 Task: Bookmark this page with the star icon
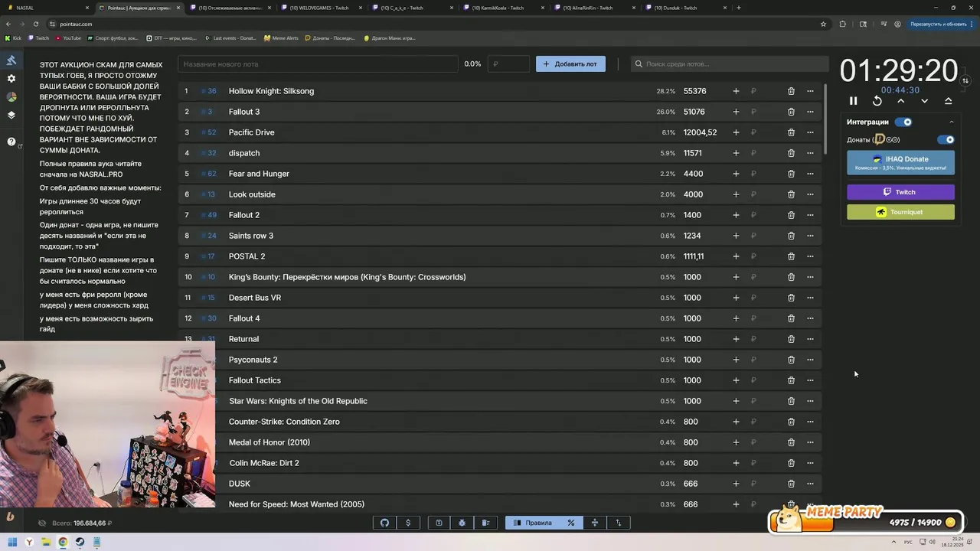[823, 24]
